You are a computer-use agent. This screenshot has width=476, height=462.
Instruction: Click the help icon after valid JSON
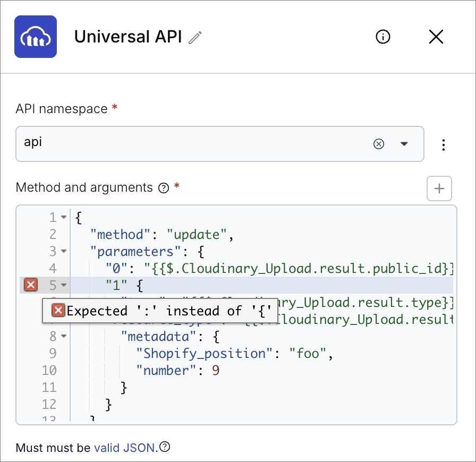pyautogui.click(x=165, y=447)
